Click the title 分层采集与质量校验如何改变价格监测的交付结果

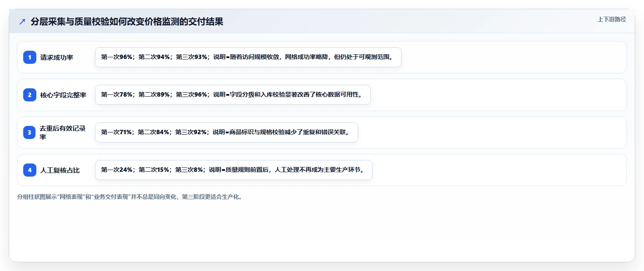coord(127,22)
